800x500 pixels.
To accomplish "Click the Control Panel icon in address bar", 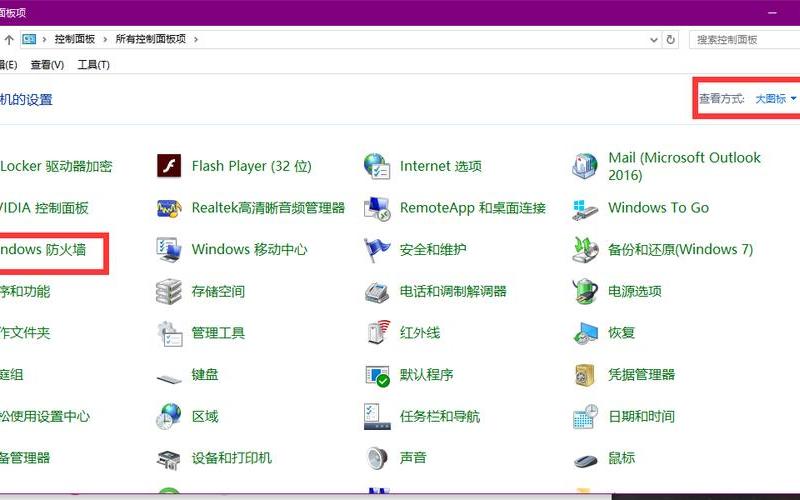I will click(x=29, y=39).
